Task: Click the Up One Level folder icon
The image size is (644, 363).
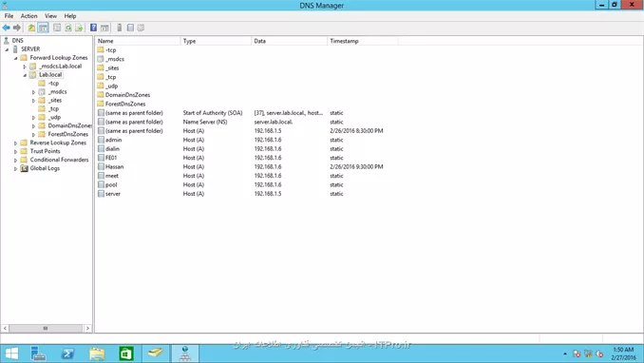Action: 31,28
